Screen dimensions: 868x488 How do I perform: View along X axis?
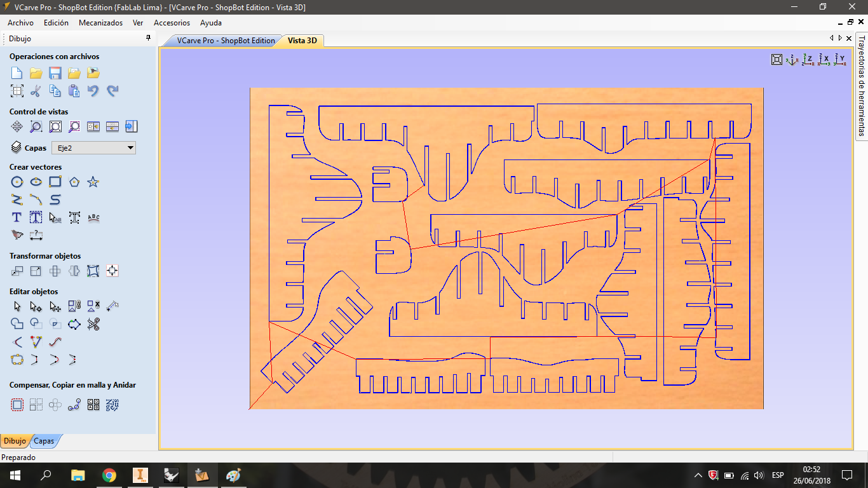824,59
